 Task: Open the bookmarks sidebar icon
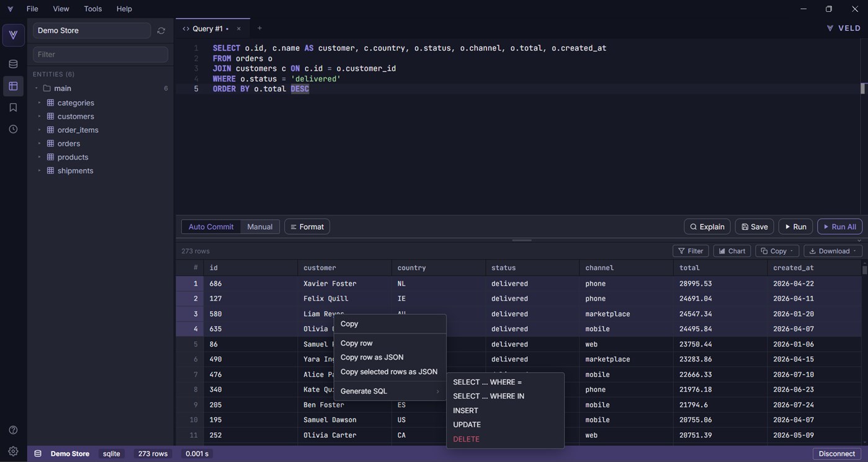(13, 107)
